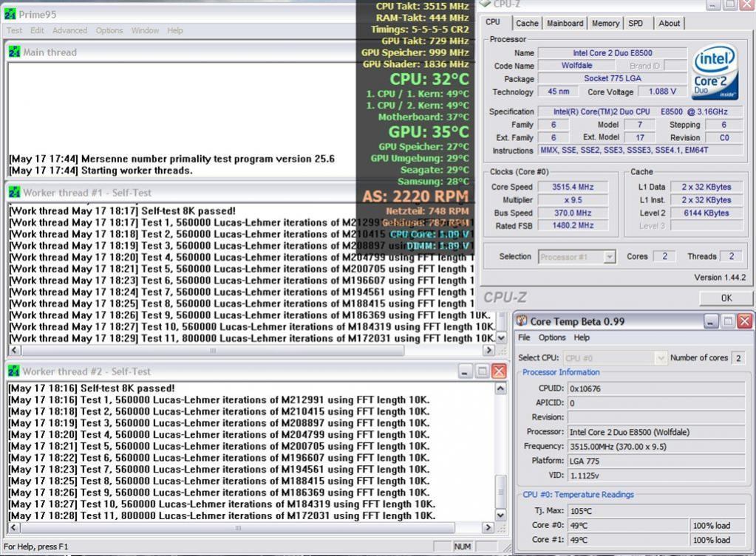This screenshot has width=756, height=556.
Task: Click the Core Speed value 3515.4 MHz
Action: [573, 187]
